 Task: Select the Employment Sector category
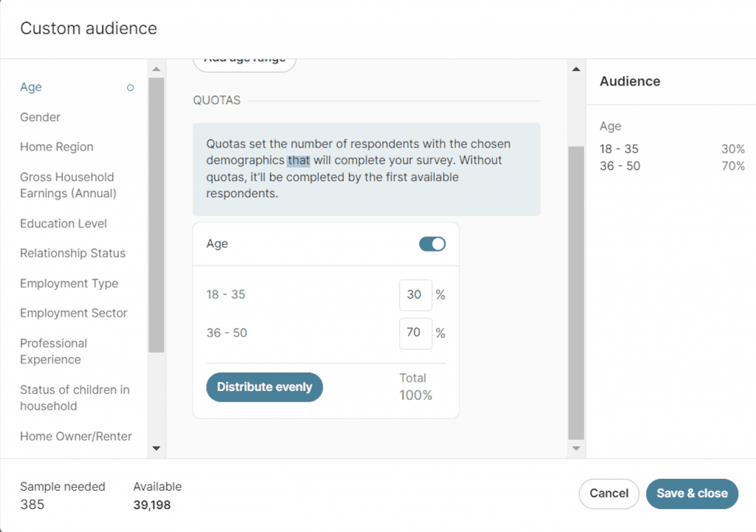coord(73,313)
